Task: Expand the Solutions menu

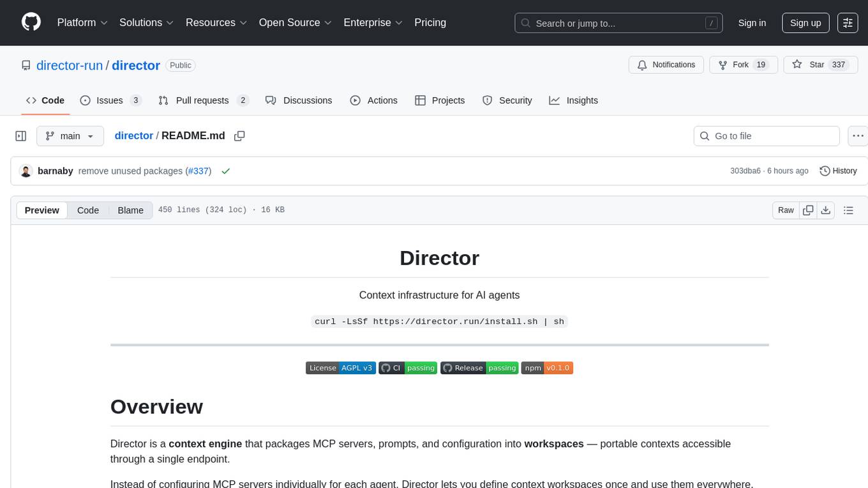Action: (x=147, y=22)
